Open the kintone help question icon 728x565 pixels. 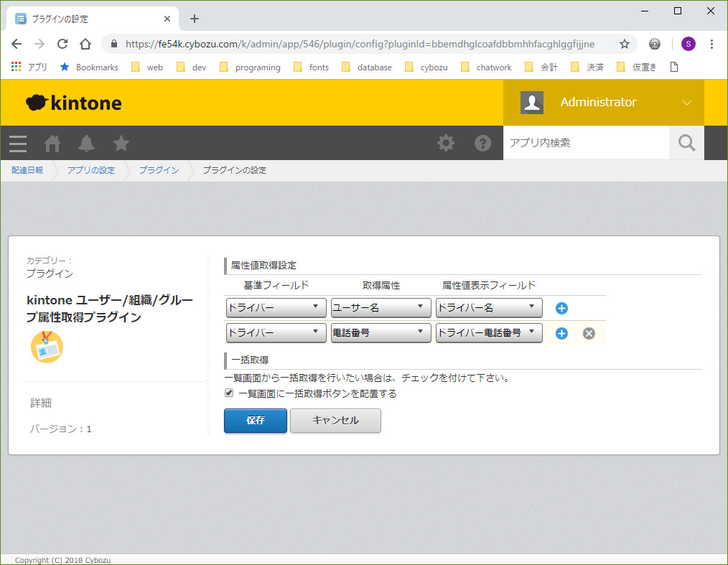(483, 143)
